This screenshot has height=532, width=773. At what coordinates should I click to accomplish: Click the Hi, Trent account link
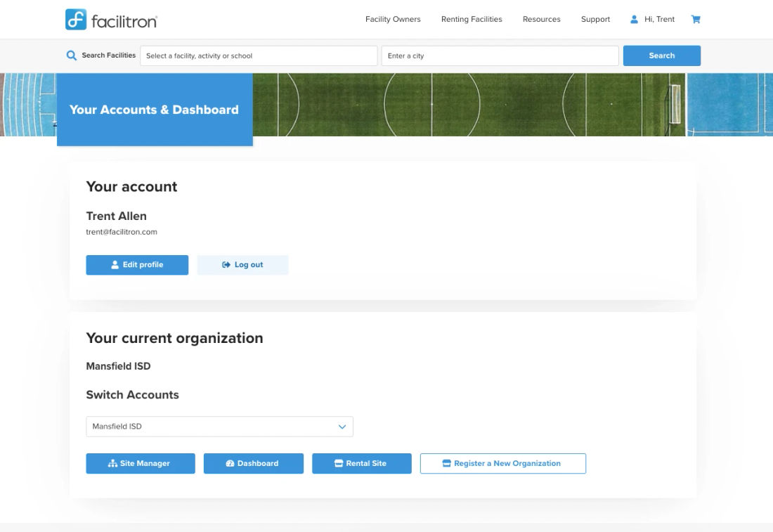660,19
